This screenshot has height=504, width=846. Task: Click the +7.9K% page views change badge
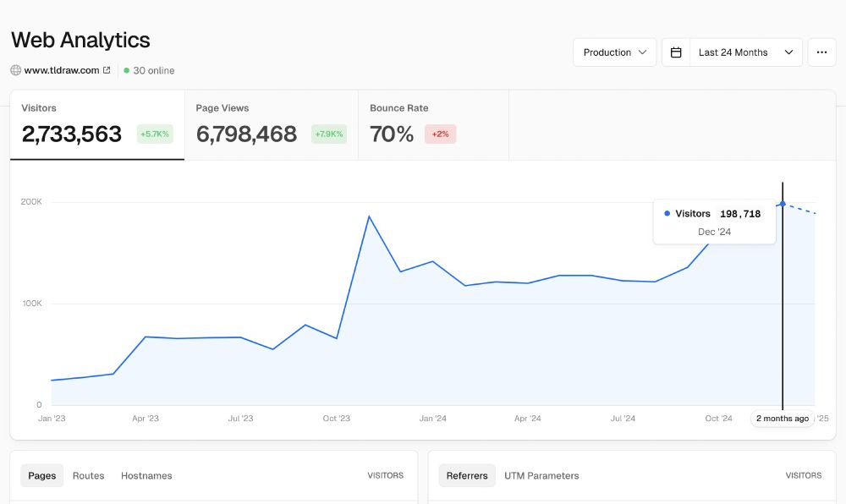click(x=329, y=134)
